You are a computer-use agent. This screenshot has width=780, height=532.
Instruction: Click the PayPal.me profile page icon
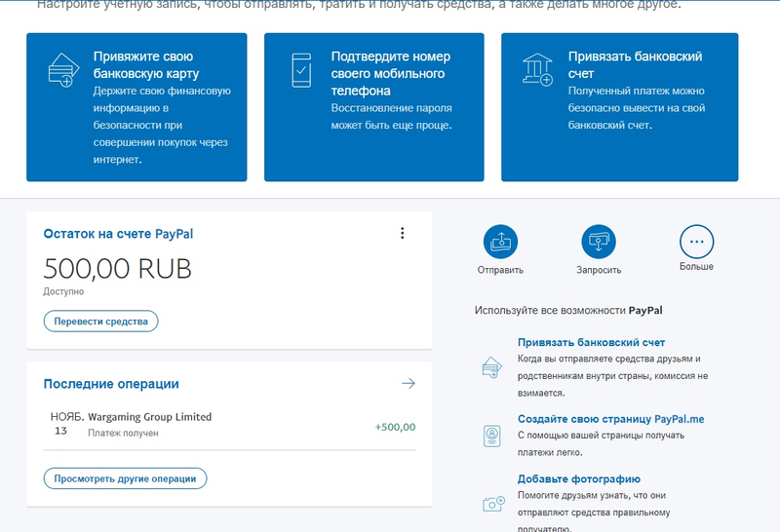(x=492, y=437)
